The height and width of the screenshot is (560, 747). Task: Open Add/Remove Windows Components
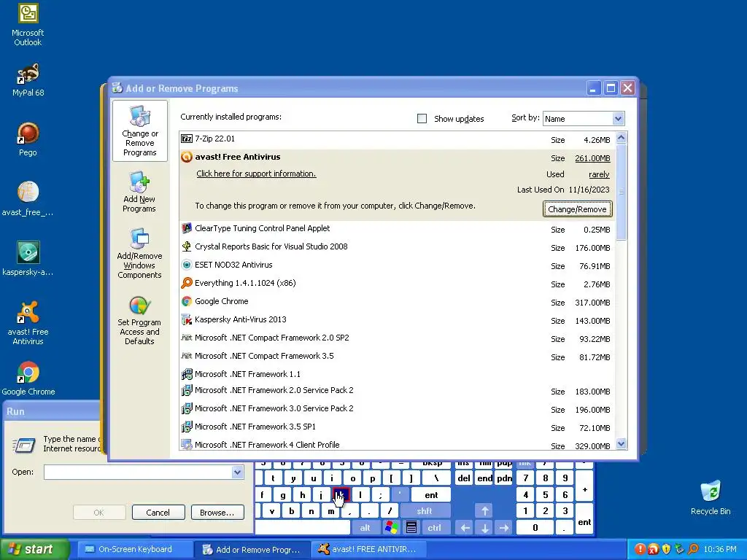tap(139, 253)
